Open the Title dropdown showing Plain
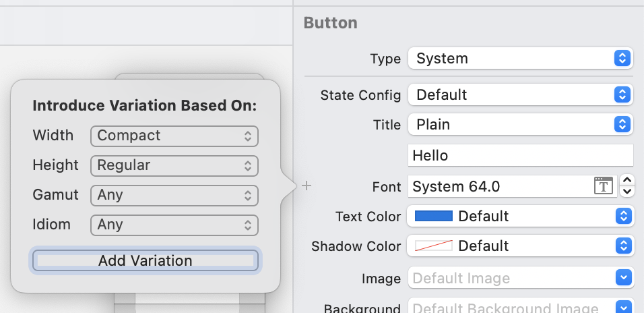Screen dimensions: 644x313 (520, 125)
